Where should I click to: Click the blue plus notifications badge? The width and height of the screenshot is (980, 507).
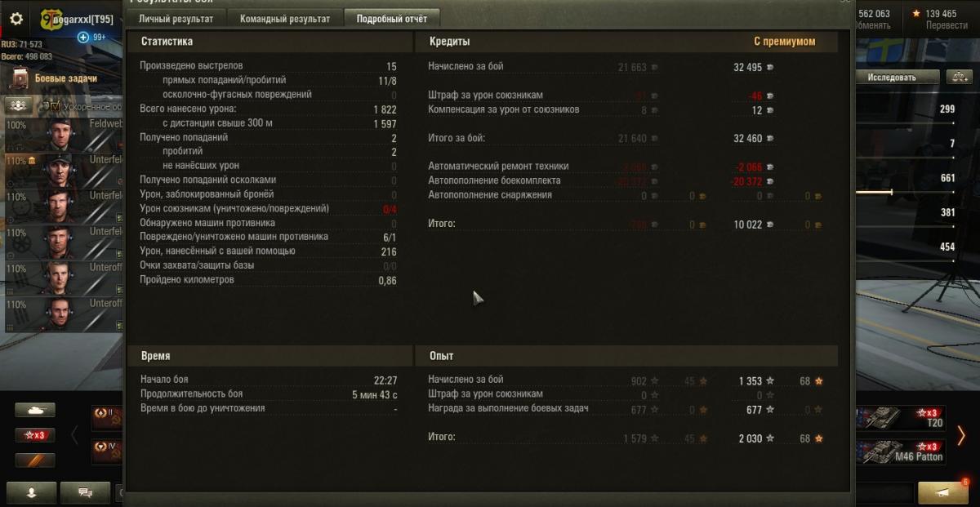pyautogui.click(x=83, y=38)
